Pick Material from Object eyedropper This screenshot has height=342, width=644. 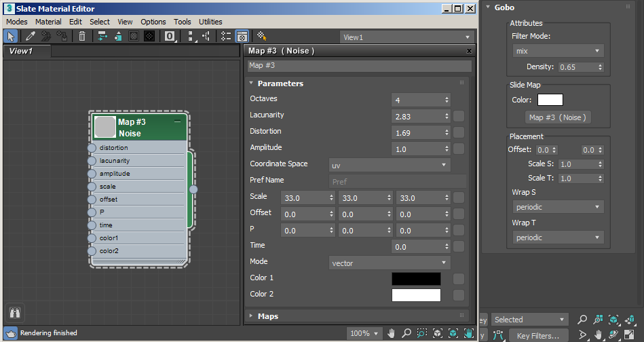[31, 36]
